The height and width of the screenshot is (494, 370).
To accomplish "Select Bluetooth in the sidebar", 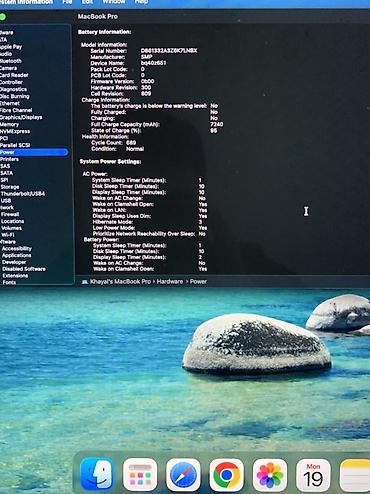I will coord(11,61).
